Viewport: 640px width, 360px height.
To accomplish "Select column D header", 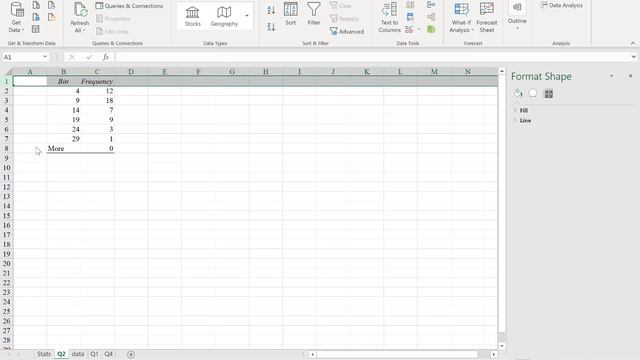I will coord(131,71).
